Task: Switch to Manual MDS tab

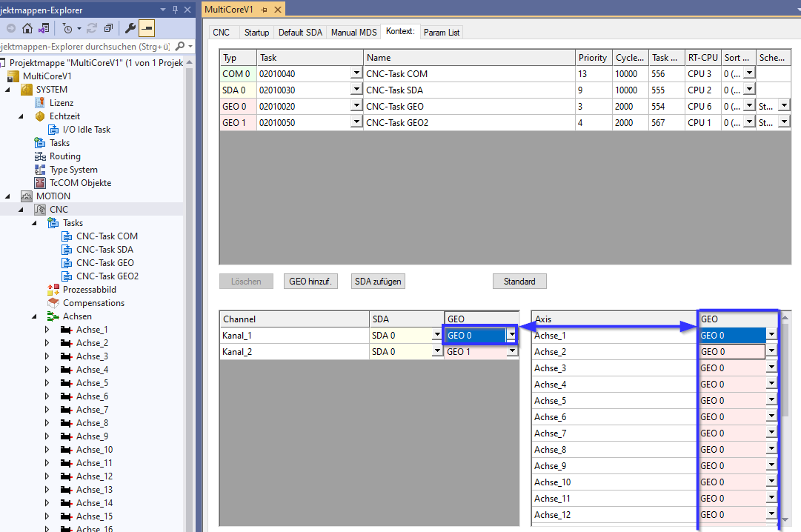Action: pyautogui.click(x=353, y=32)
